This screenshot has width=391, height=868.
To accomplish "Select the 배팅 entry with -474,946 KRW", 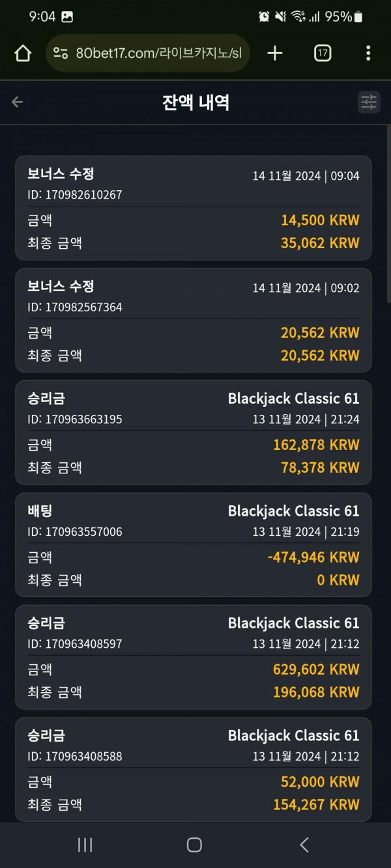I will point(194,545).
